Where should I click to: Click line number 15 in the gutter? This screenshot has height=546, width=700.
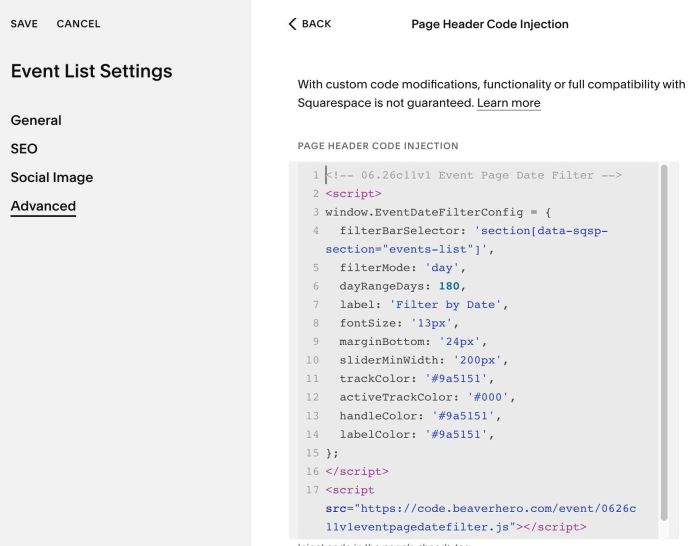312,453
